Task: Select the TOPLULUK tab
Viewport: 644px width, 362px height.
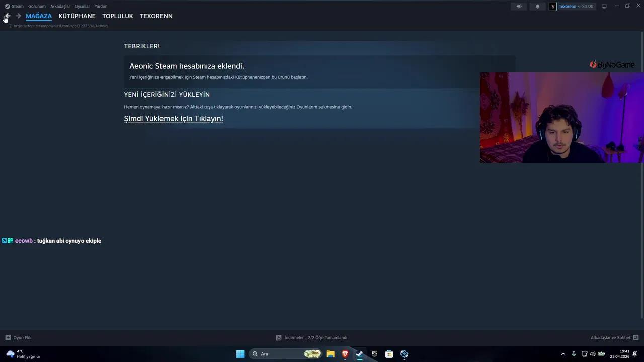Action: tap(118, 16)
